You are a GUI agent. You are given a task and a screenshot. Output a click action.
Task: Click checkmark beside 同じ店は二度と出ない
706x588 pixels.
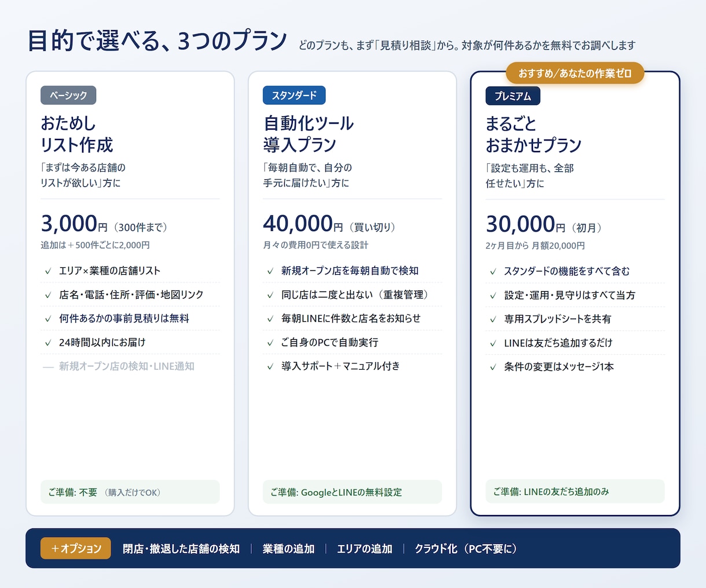coord(270,295)
